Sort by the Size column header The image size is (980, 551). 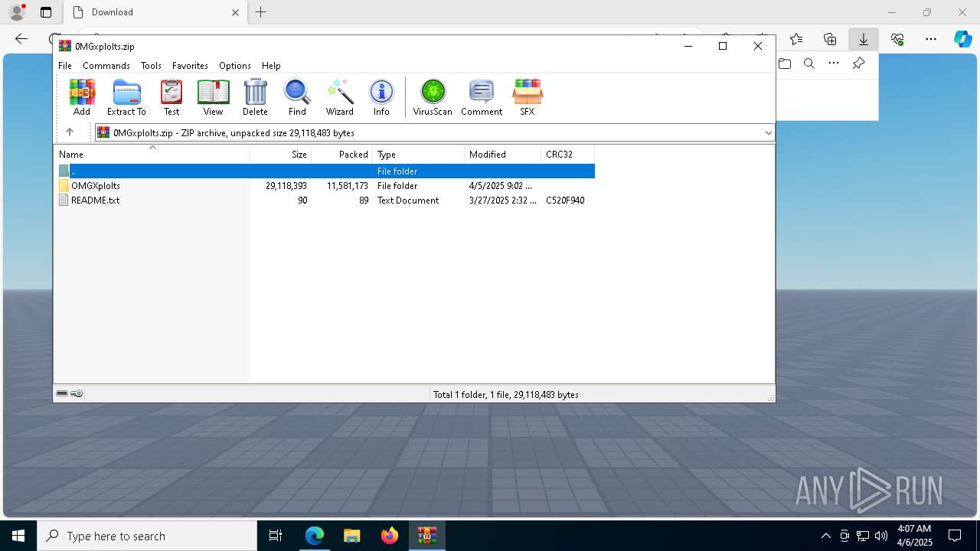point(281,154)
